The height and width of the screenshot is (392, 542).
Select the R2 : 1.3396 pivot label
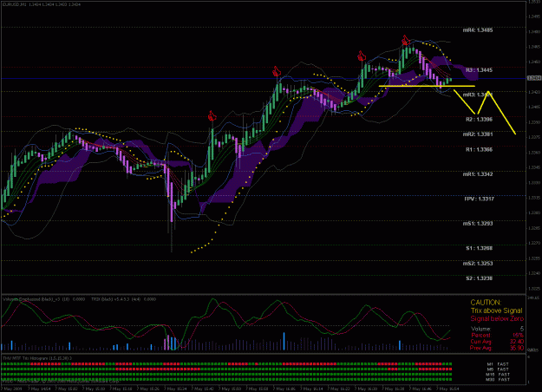[x=479, y=120]
